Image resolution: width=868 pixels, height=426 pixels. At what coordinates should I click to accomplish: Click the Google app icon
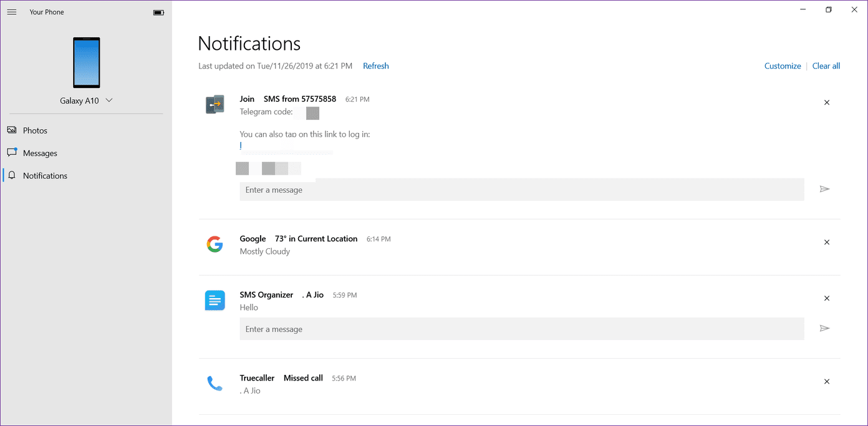click(215, 244)
